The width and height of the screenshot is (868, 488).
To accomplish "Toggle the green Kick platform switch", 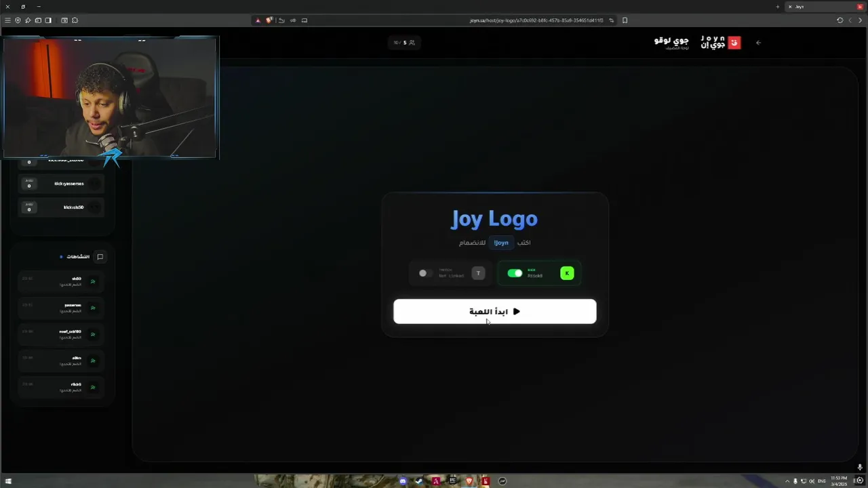I will pyautogui.click(x=515, y=273).
